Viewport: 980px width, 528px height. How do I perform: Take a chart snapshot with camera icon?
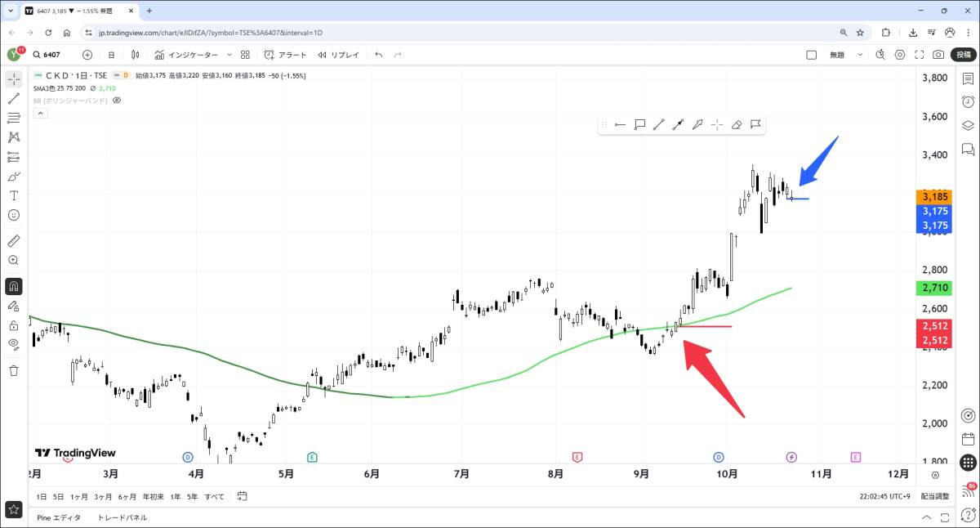[939, 55]
